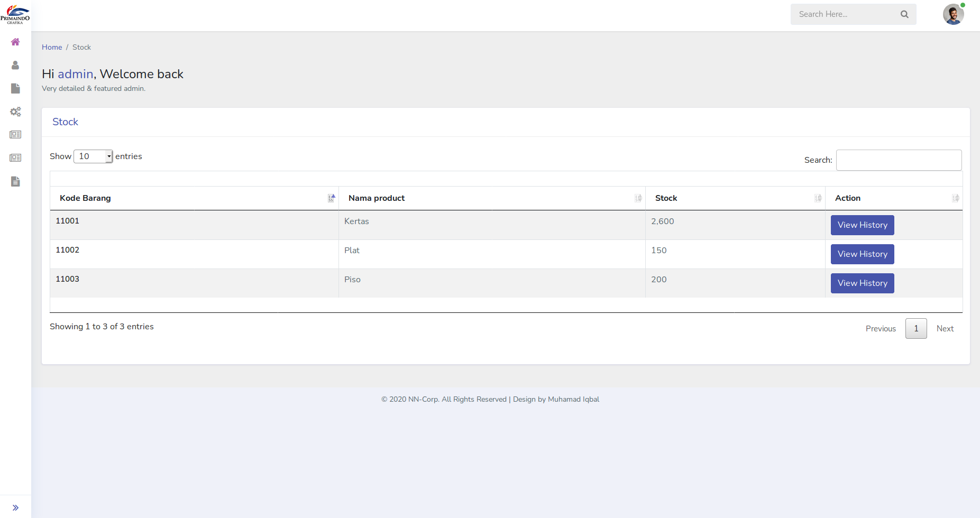Screen dimensions: 980x518
Task: Click the magnifier icon in top search
Action: 904,14
